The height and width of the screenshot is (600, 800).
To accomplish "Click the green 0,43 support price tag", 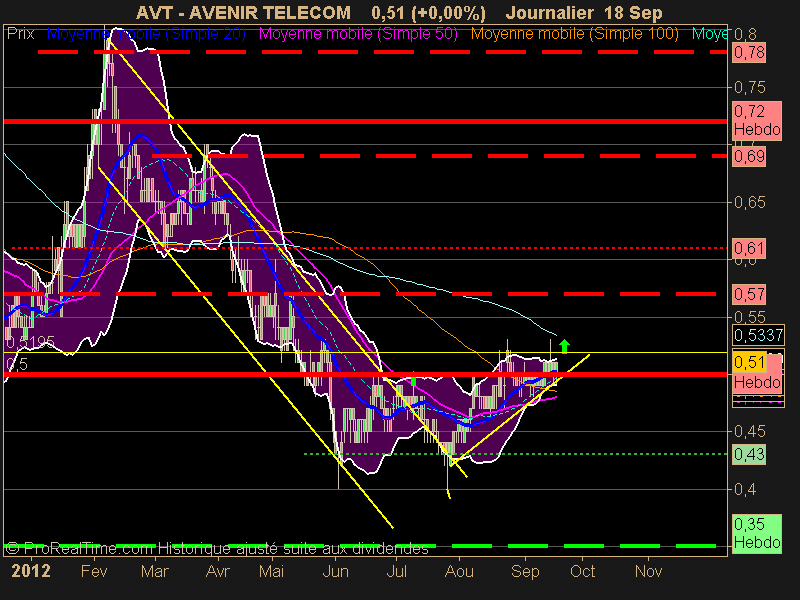I will (x=749, y=454).
